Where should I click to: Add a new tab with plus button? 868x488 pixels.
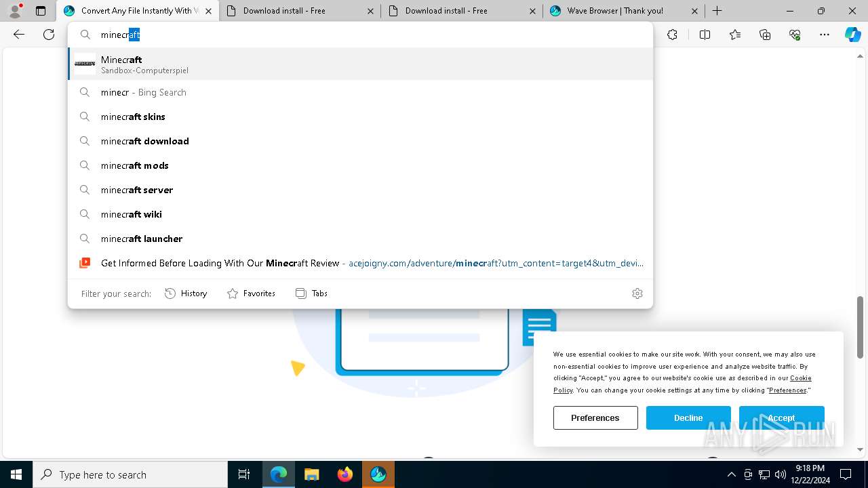click(717, 11)
